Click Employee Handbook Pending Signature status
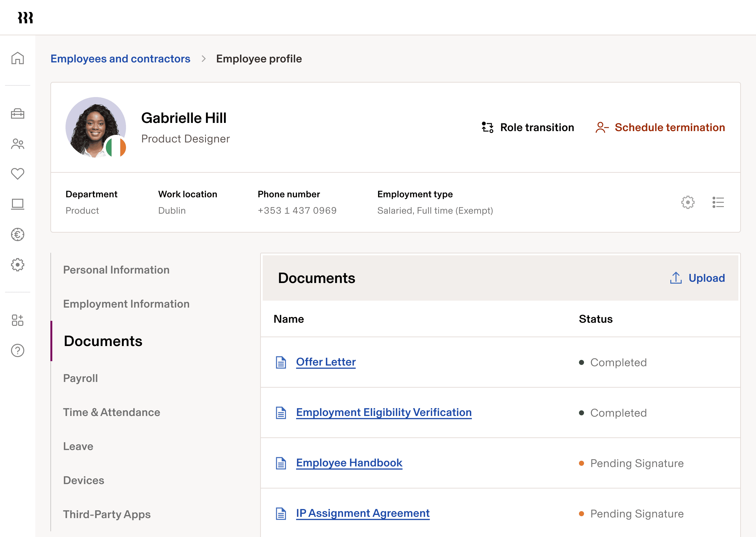This screenshot has width=756, height=537. coord(631,463)
